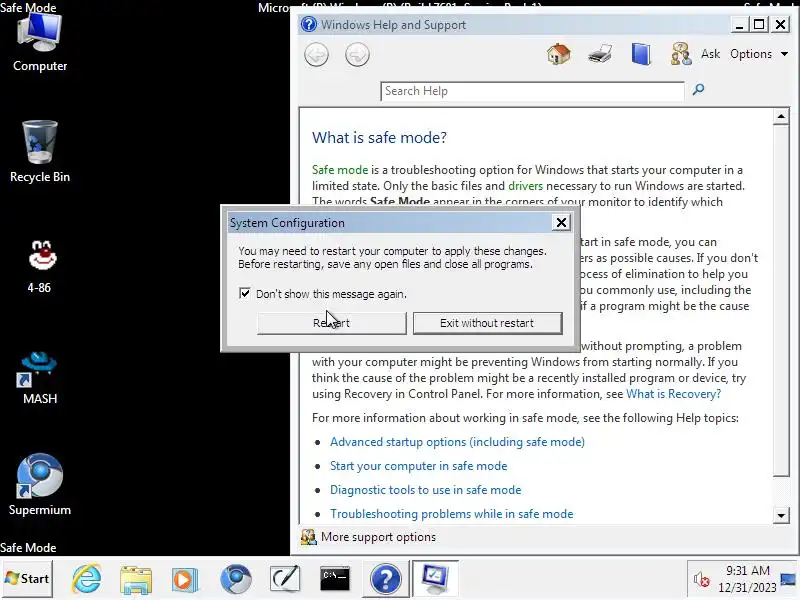Viewport: 800px width, 600px height.
Task: Uncheck Don't show this message again
Action: click(x=245, y=293)
